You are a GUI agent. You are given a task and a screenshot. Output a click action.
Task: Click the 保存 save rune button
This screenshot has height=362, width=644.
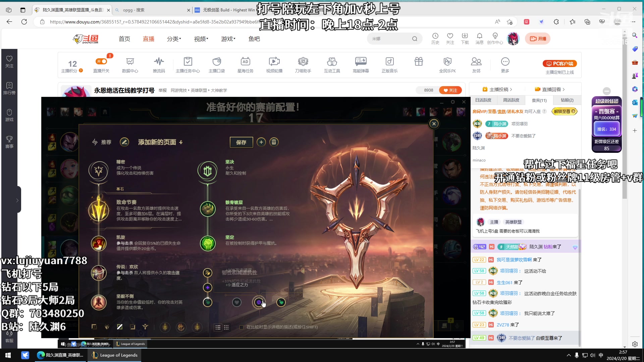coord(241,142)
